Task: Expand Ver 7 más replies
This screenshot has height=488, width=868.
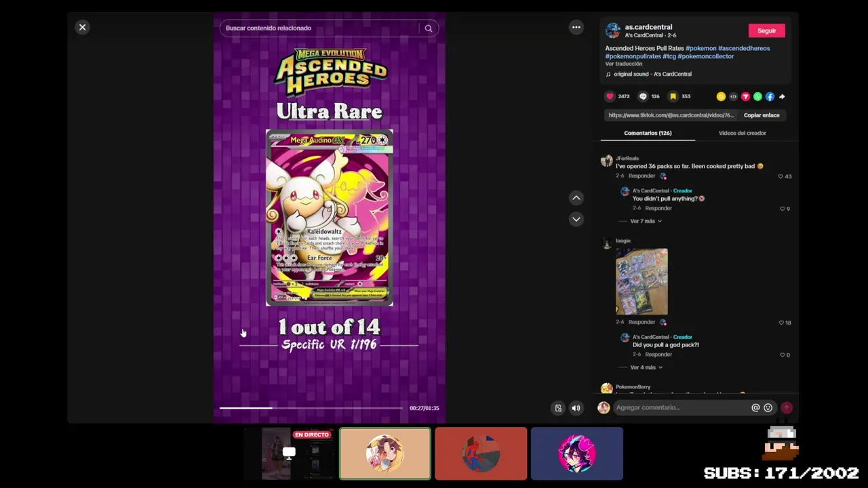Action: point(646,221)
